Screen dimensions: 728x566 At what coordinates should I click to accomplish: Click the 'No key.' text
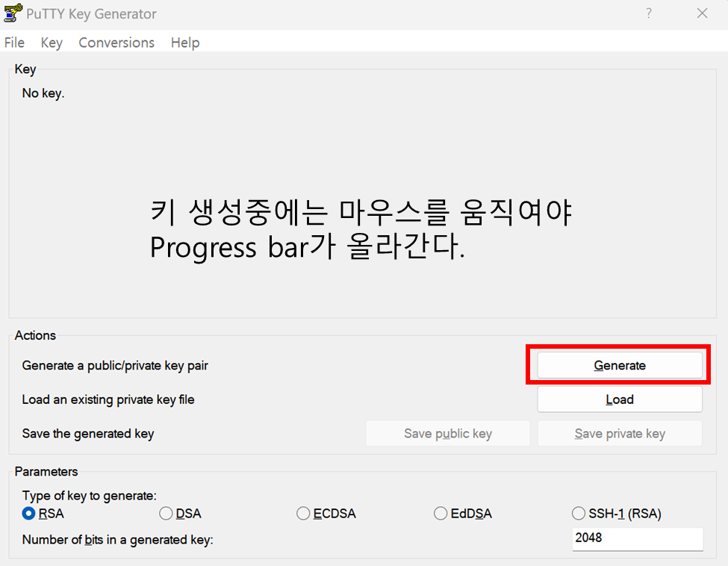point(43,93)
